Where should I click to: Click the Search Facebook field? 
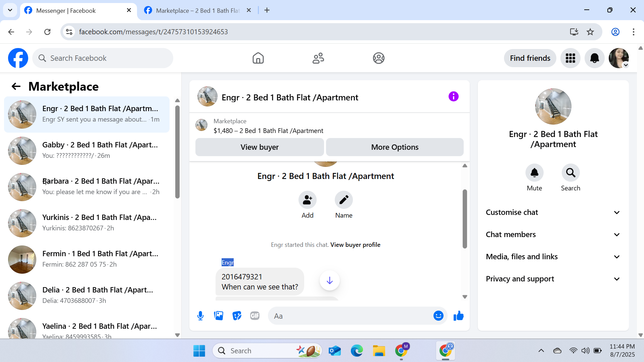click(103, 58)
